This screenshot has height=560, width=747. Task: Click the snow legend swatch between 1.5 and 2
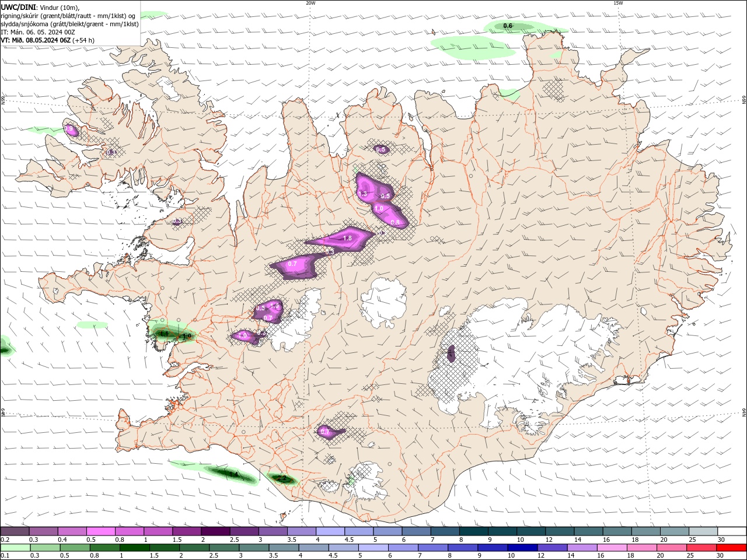click(x=187, y=531)
